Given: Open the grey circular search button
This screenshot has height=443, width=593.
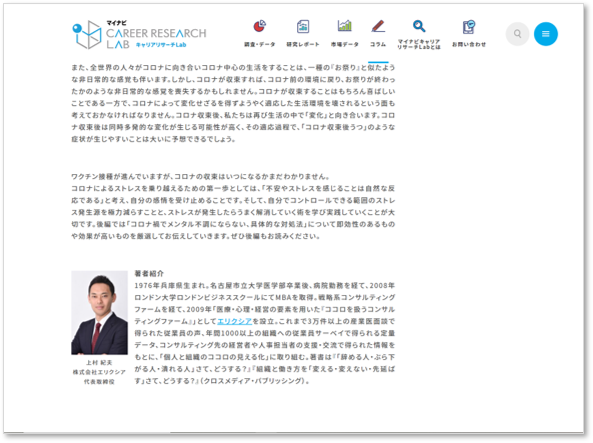Looking at the screenshot, I should tap(517, 34).
